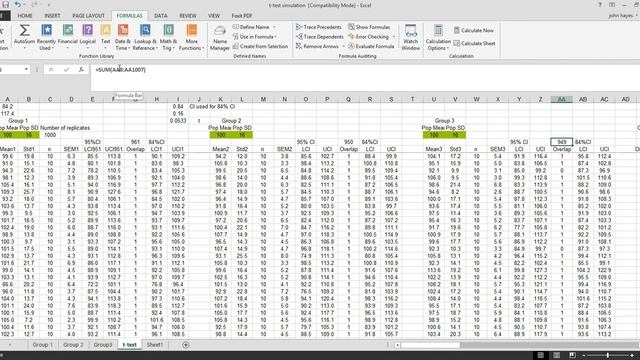Open the Group 2 sheet tab
The height and width of the screenshot is (360, 640).
tap(73, 345)
